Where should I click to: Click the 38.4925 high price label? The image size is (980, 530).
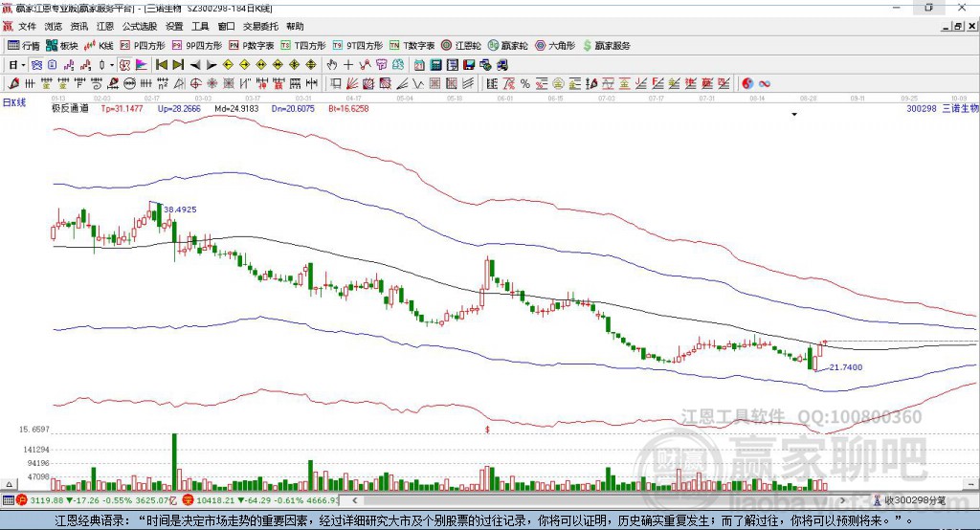180,210
